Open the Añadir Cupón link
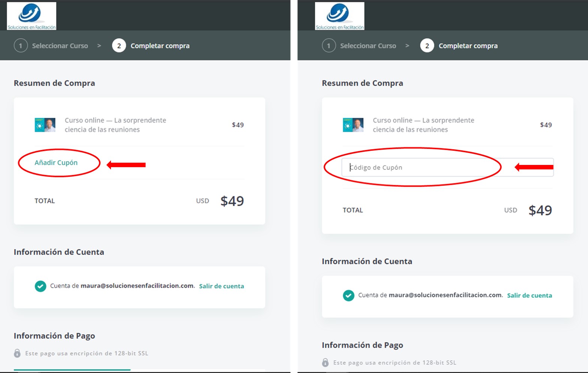The width and height of the screenshot is (588, 373). (x=56, y=163)
